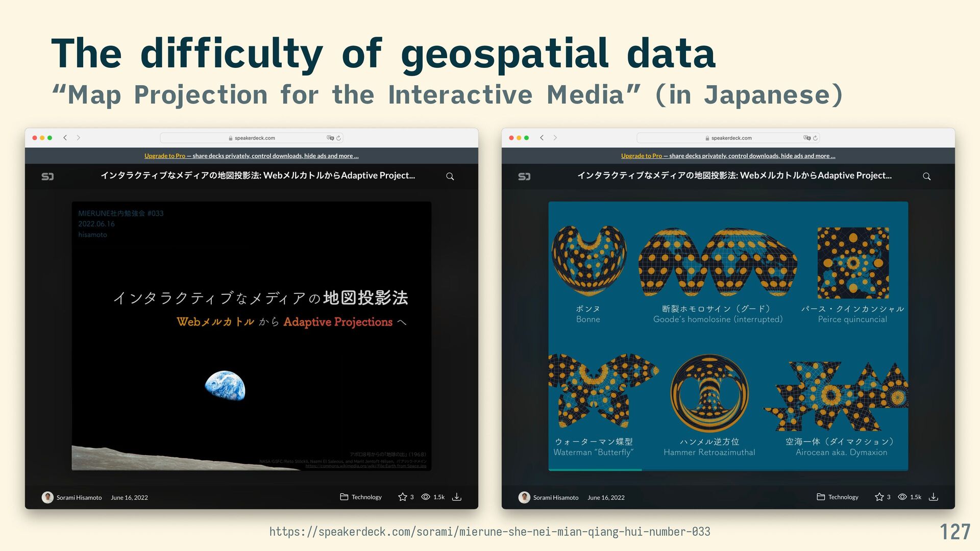The image size is (980, 551).
Task: Click the views eye icon in left window
Action: (x=425, y=497)
